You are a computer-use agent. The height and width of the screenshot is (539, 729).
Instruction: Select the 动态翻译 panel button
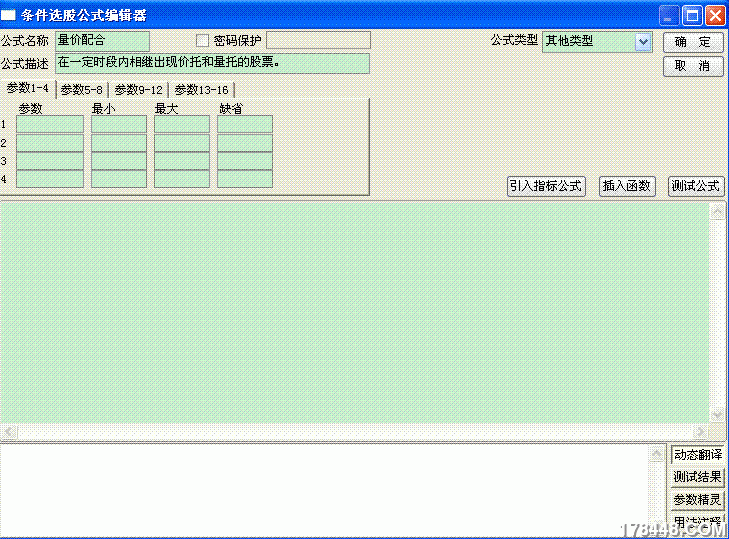[697, 455]
